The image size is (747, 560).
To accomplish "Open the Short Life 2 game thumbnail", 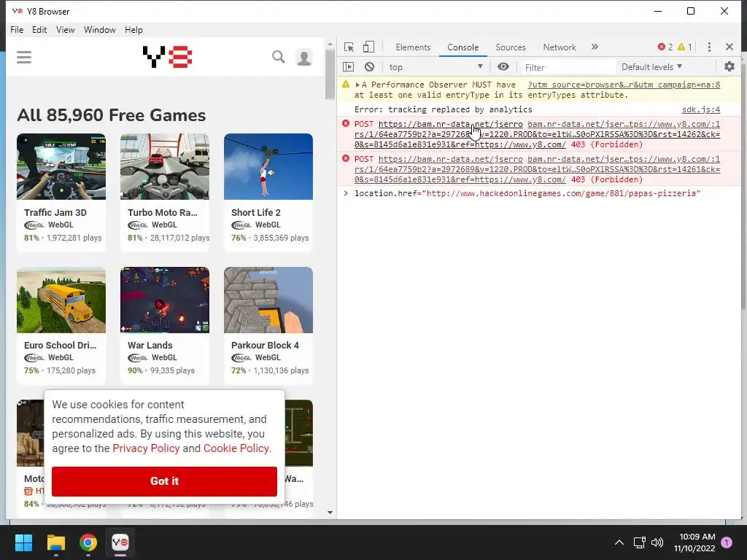I will pyautogui.click(x=268, y=167).
